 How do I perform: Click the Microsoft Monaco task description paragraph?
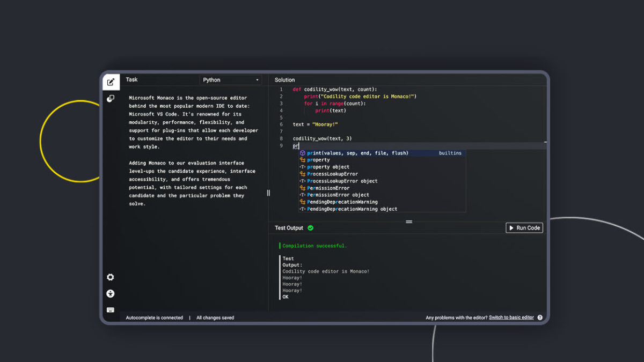193,122
